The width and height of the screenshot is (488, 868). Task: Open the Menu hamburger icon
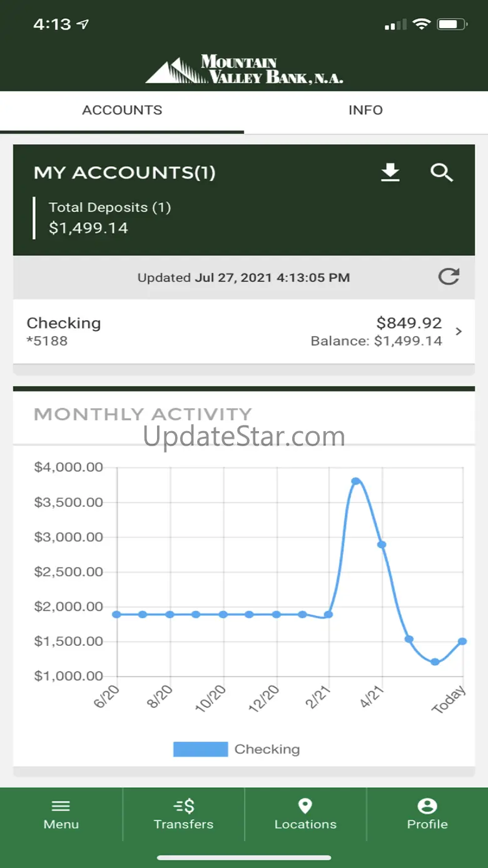pos(61,806)
